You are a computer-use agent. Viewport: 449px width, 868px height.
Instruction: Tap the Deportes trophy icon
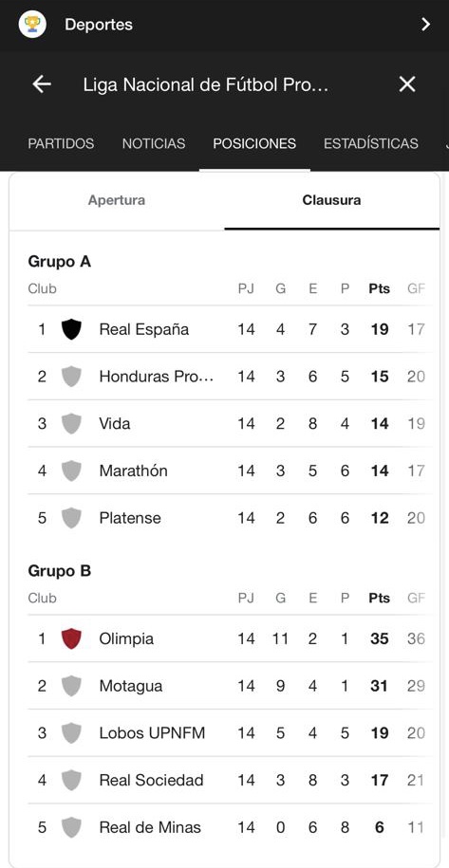[32, 25]
